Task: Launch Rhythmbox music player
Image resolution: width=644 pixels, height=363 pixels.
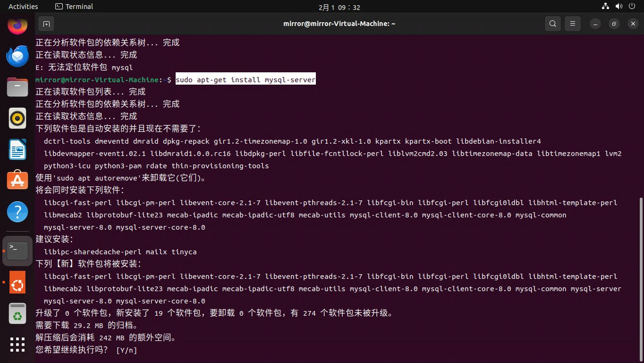Action: [17, 118]
